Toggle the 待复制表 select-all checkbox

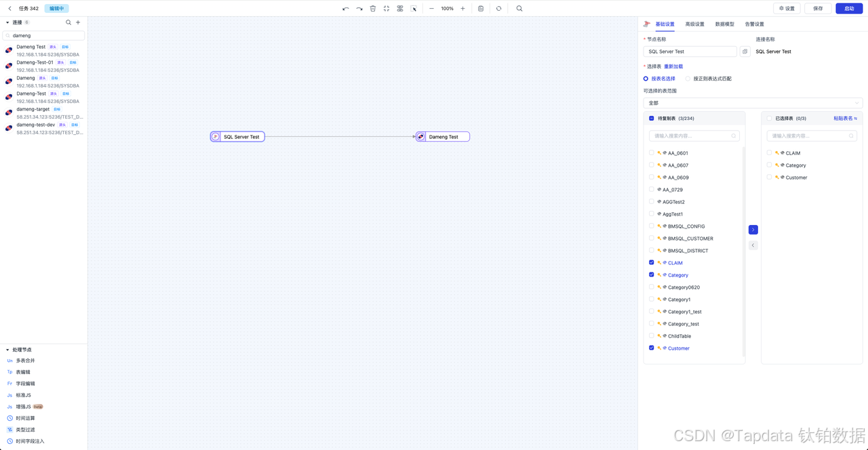[x=652, y=119]
